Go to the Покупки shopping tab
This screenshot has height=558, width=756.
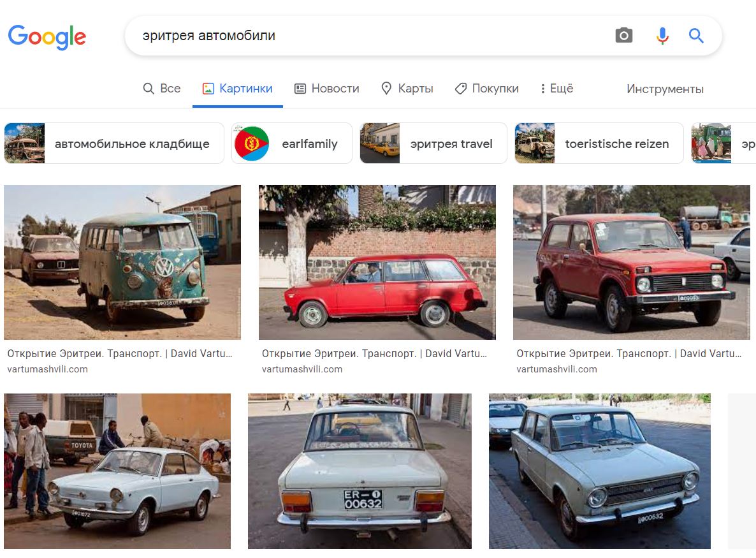(486, 89)
